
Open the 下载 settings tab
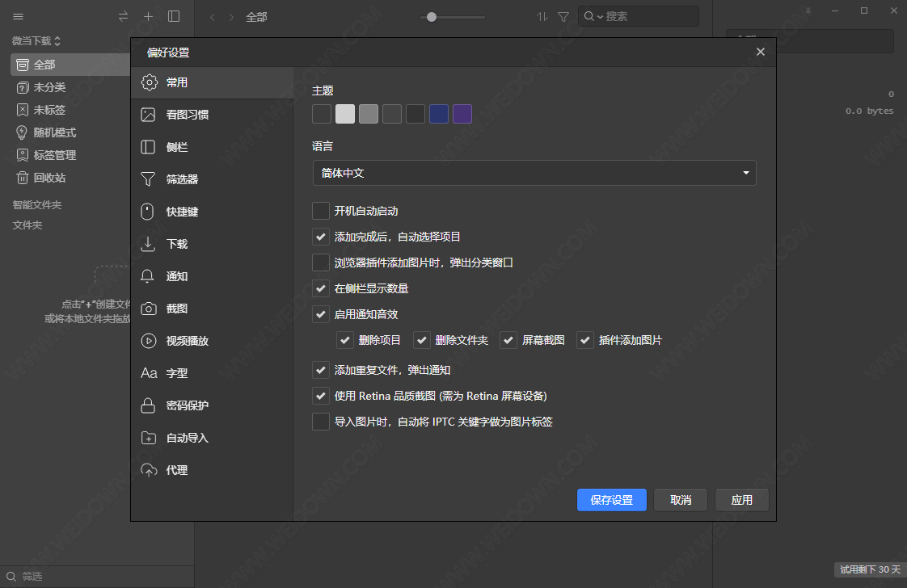point(213,244)
